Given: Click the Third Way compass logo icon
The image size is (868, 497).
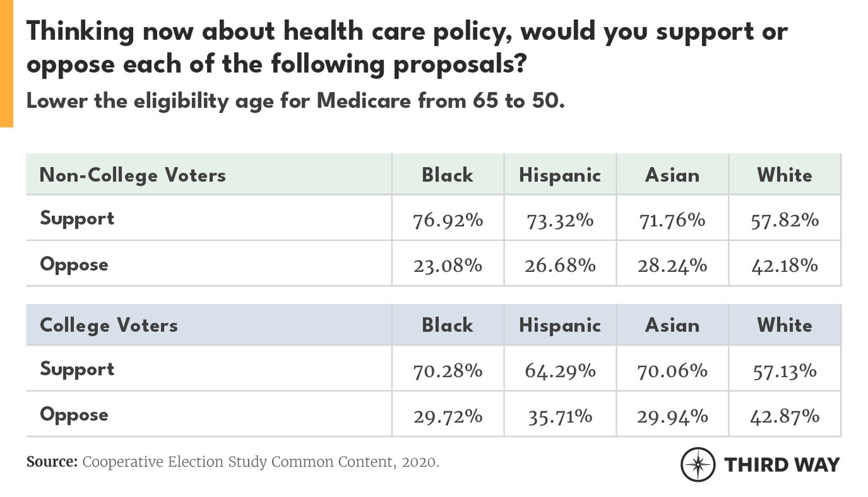Looking at the screenshot, I should (697, 465).
